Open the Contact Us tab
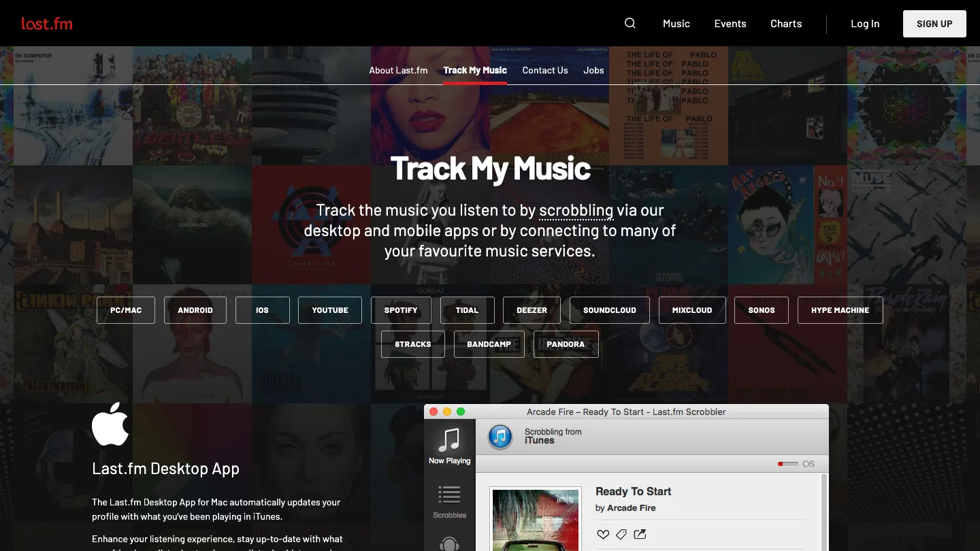 [545, 70]
